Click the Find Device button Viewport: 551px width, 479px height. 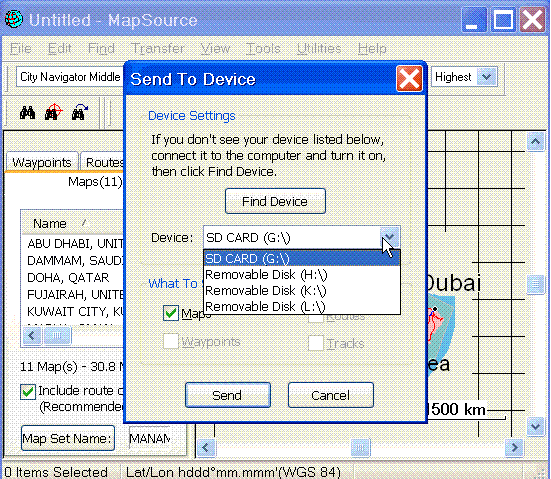point(275,201)
